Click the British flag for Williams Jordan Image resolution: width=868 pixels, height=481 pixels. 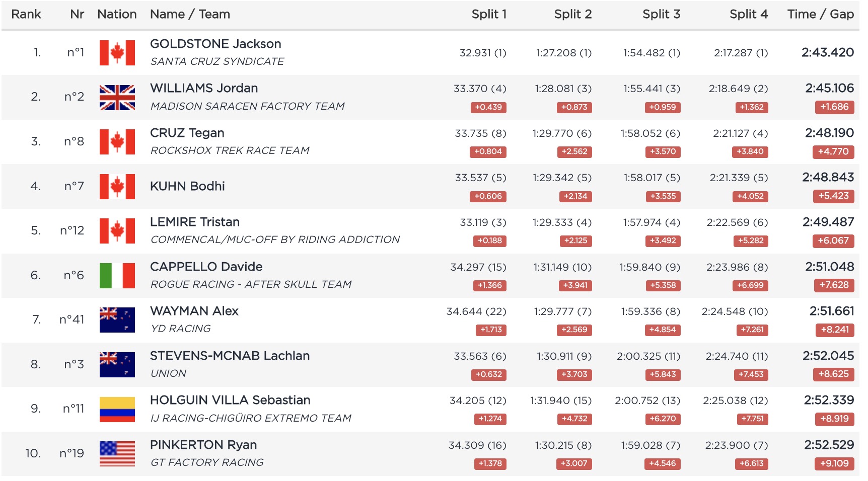pos(117,97)
